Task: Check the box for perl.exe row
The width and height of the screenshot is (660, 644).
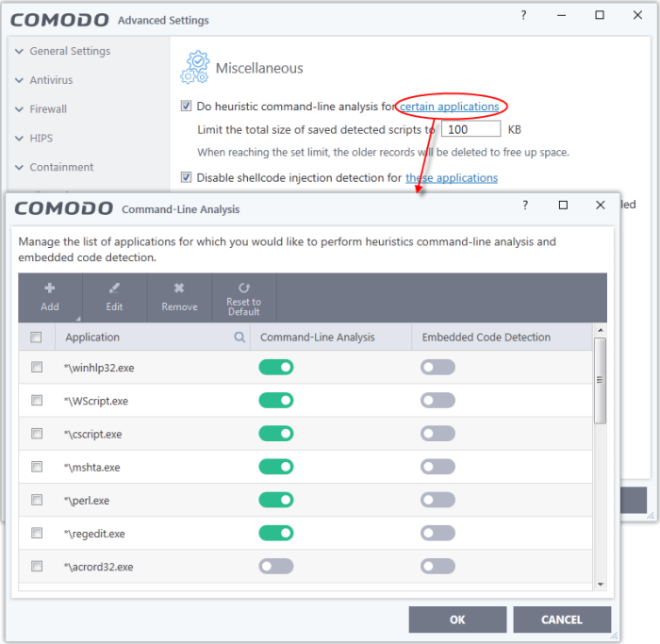Action: [x=37, y=500]
